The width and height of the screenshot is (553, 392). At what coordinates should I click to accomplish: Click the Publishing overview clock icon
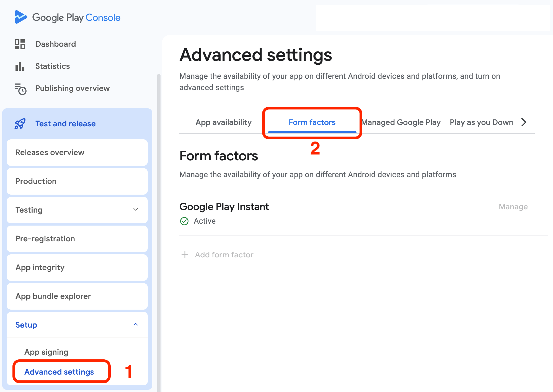[20, 89]
